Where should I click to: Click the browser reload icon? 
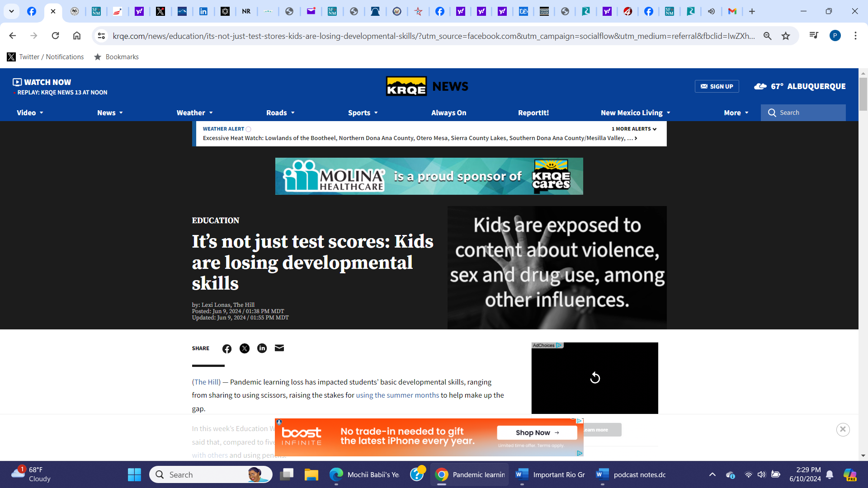pyautogui.click(x=55, y=36)
